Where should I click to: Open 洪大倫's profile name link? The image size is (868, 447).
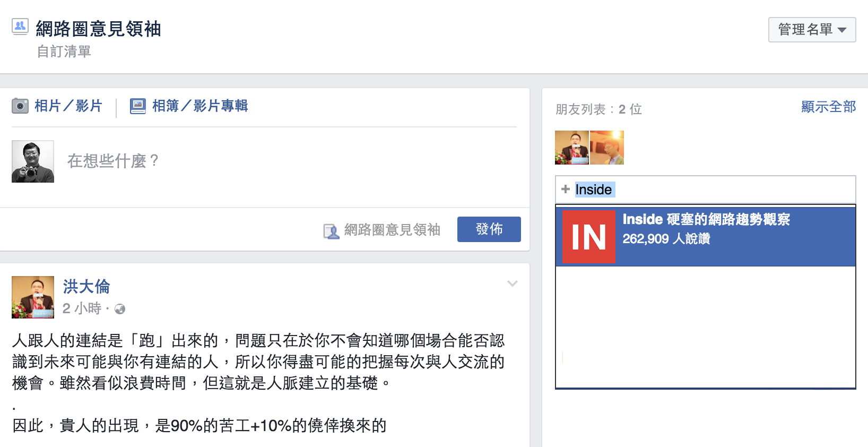coord(86,287)
